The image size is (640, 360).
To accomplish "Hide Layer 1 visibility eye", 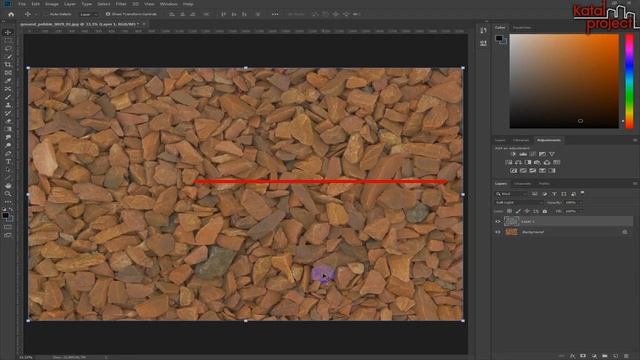I will tap(498, 221).
